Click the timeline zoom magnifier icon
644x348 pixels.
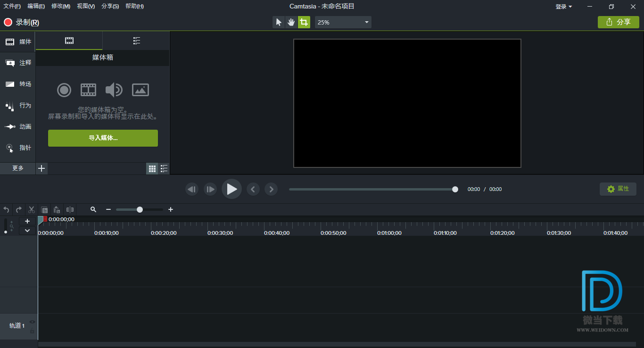pyautogui.click(x=93, y=209)
